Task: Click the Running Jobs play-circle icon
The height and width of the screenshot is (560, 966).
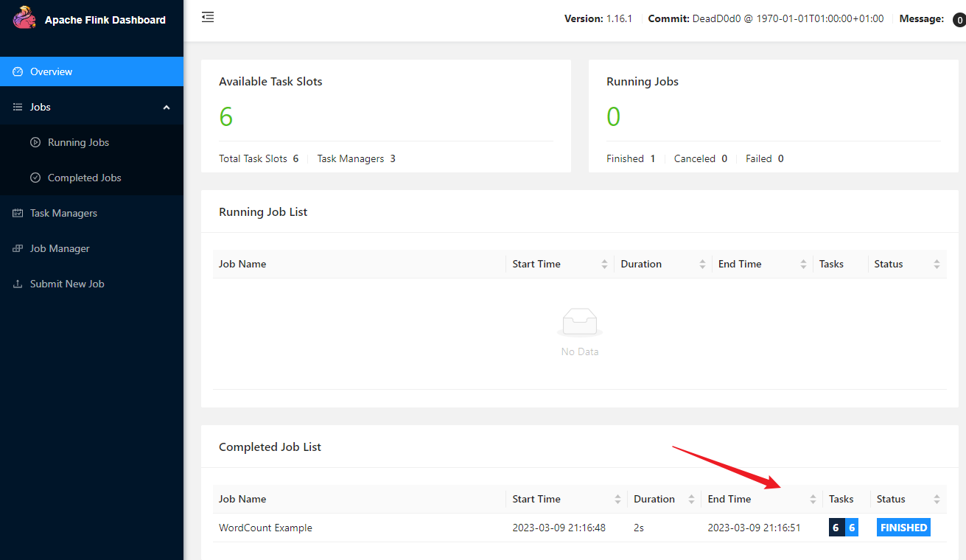Action: tap(35, 142)
